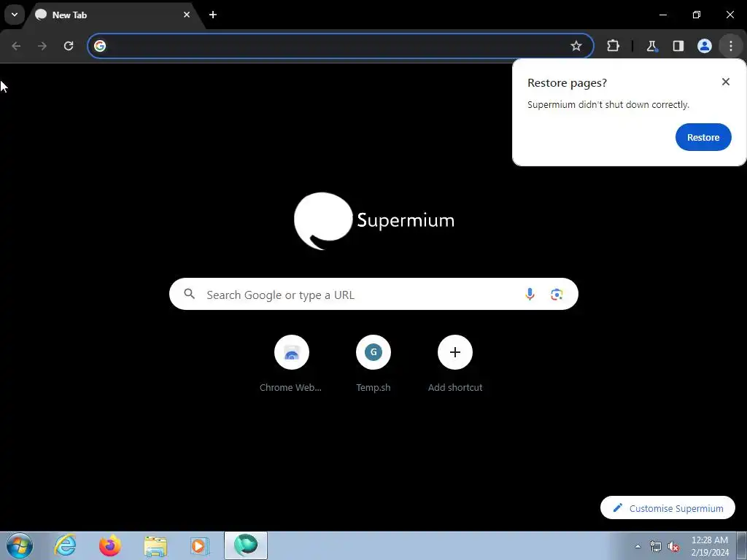Open the Temp.sh shortcut
The width and height of the screenshot is (747, 560).
tap(373, 365)
